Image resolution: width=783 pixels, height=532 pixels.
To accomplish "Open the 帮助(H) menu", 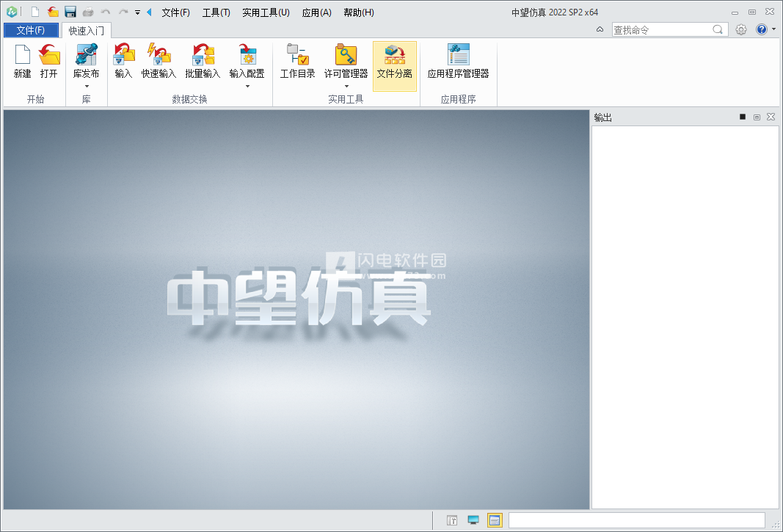I will tap(359, 12).
